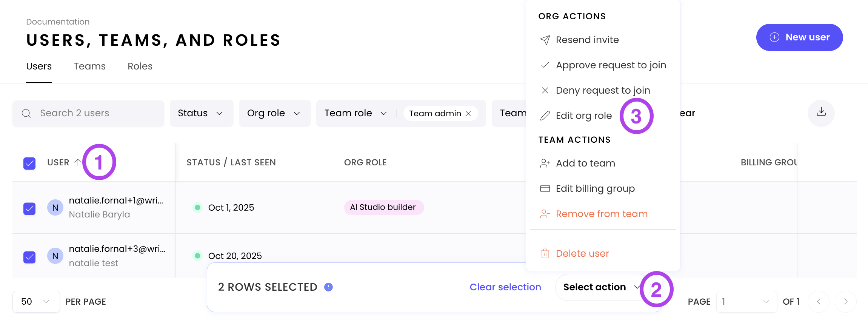Select Add to team menu option
868x333 pixels.
585,163
